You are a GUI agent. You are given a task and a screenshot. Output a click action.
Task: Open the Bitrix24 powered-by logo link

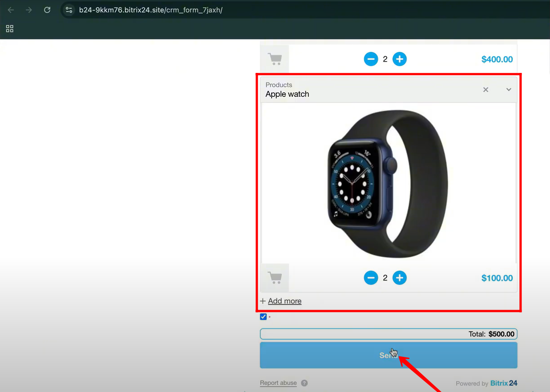(x=504, y=383)
